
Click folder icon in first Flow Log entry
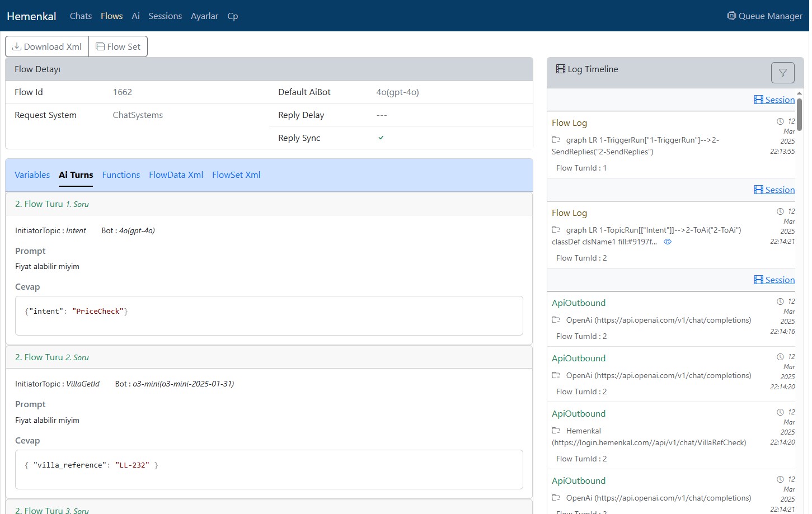556,140
